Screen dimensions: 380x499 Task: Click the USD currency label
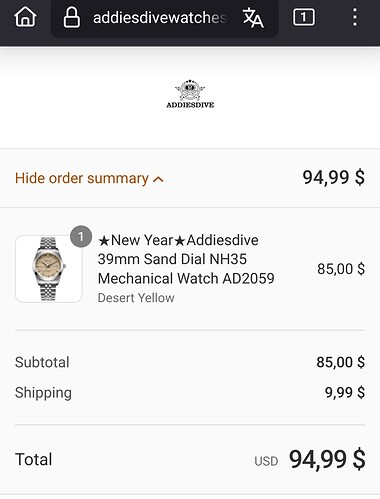pyautogui.click(x=266, y=461)
